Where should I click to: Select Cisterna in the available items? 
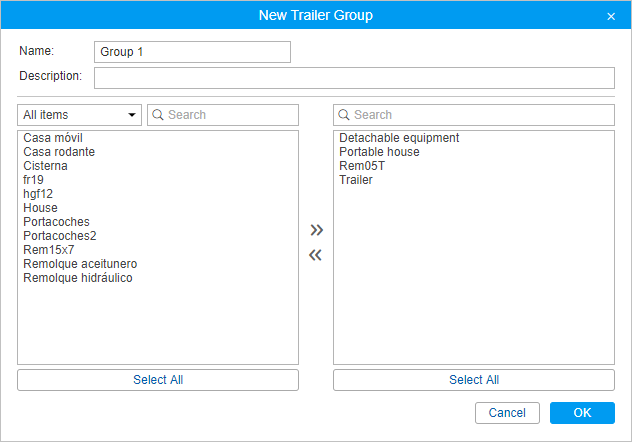pyautogui.click(x=46, y=166)
